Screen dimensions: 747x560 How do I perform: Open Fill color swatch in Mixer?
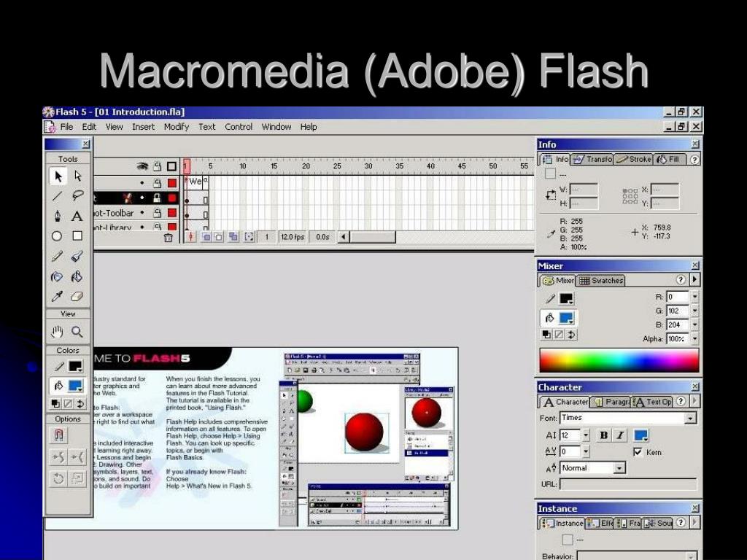[566, 318]
